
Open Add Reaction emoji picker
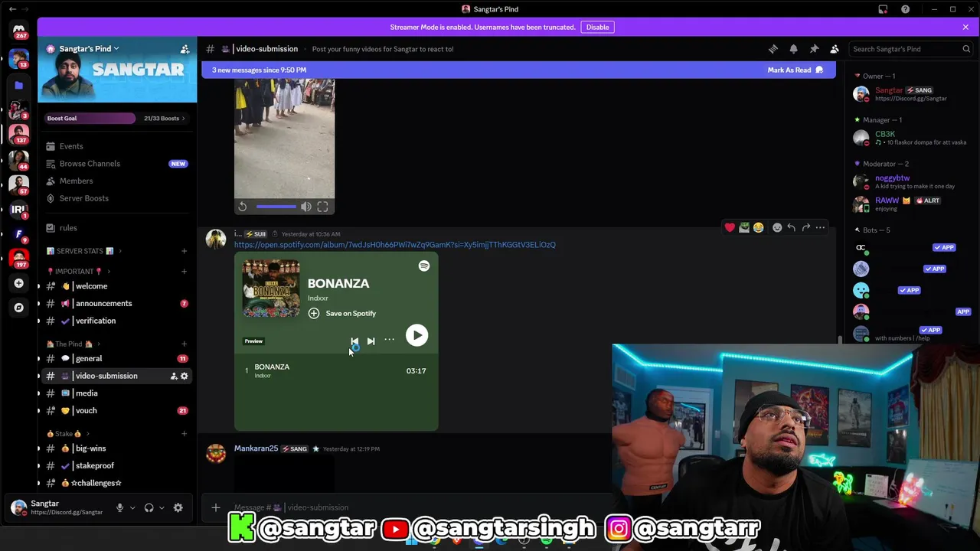(x=777, y=227)
